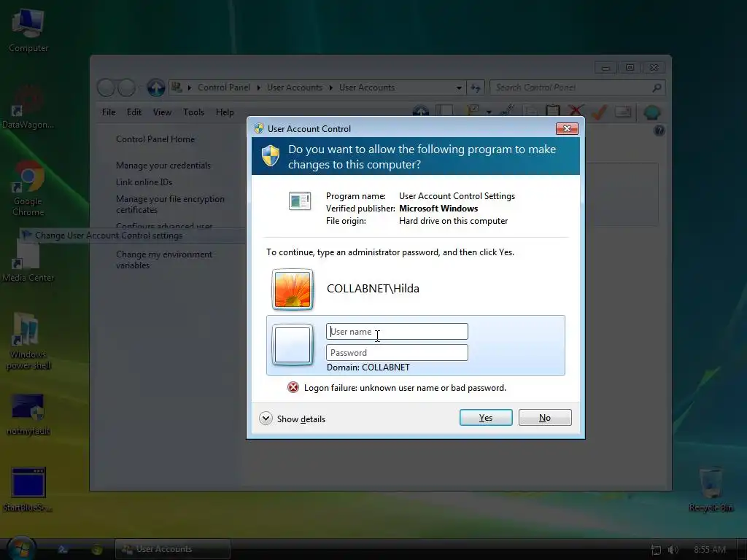Expand the arrow after first User Accounts breadcrumb

(330, 87)
